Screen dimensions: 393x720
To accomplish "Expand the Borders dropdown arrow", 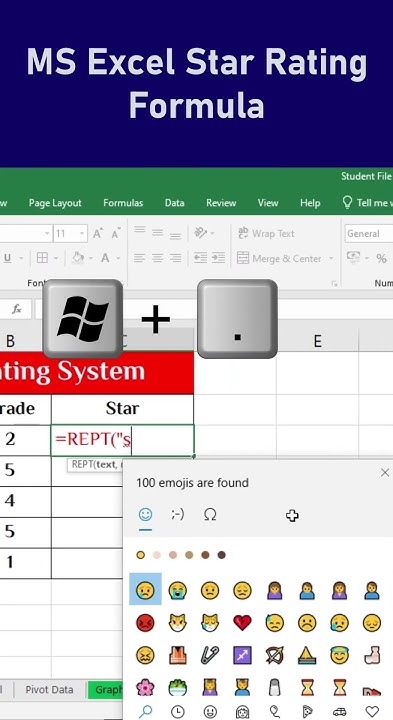I will [56, 259].
